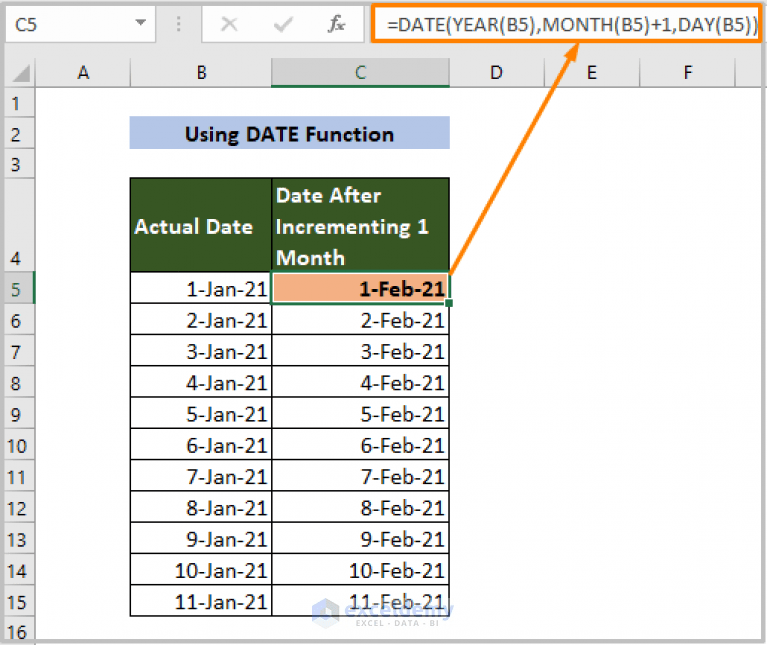The height and width of the screenshot is (645, 767).
Task: Select cell with 7-Feb-21
Action: [x=361, y=476]
